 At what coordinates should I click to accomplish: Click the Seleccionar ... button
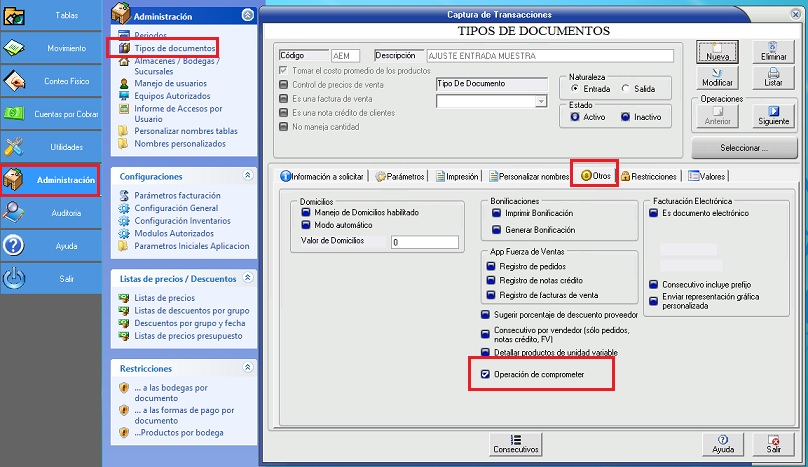pyautogui.click(x=743, y=148)
